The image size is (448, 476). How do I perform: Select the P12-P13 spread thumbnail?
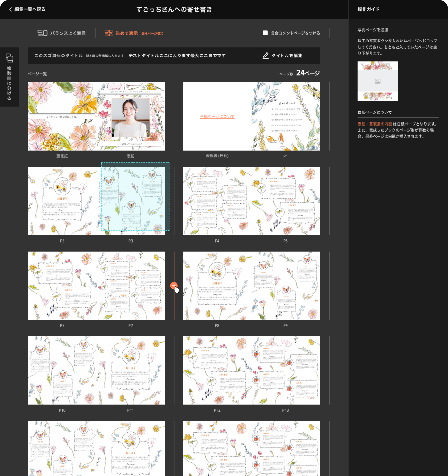click(251, 370)
